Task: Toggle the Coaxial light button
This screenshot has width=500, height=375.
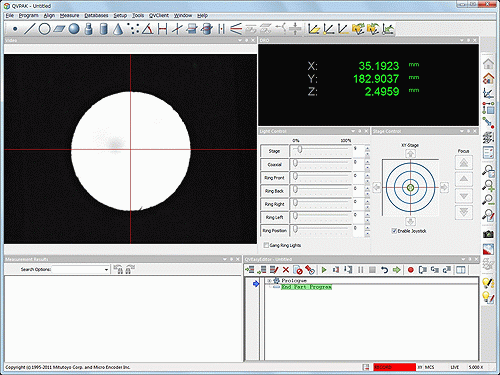Action: click(x=274, y=164)
